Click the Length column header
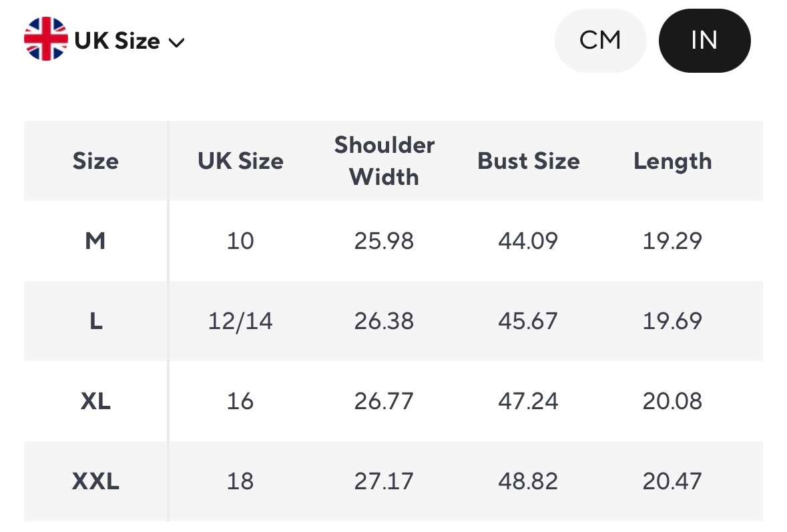 (x=672, y=161)
